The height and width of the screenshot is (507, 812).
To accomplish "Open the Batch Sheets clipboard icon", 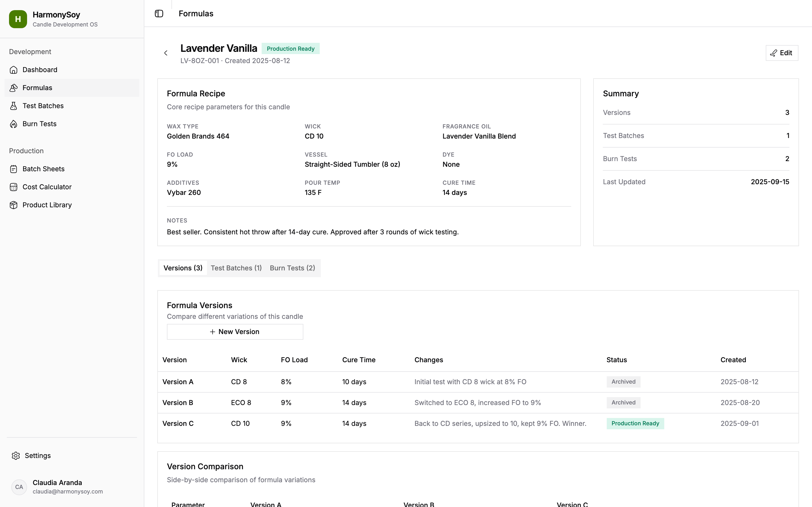I will (x=14, y=169).
